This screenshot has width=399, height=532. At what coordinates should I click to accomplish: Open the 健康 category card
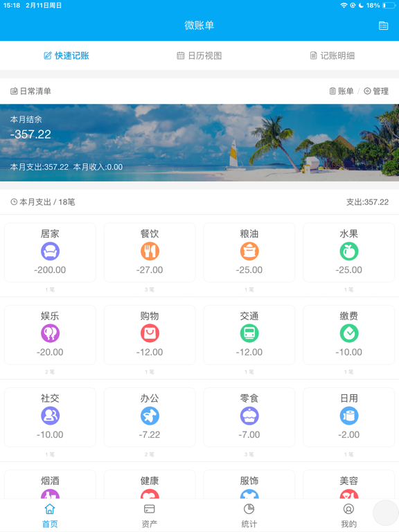click(x=150, y=484)
